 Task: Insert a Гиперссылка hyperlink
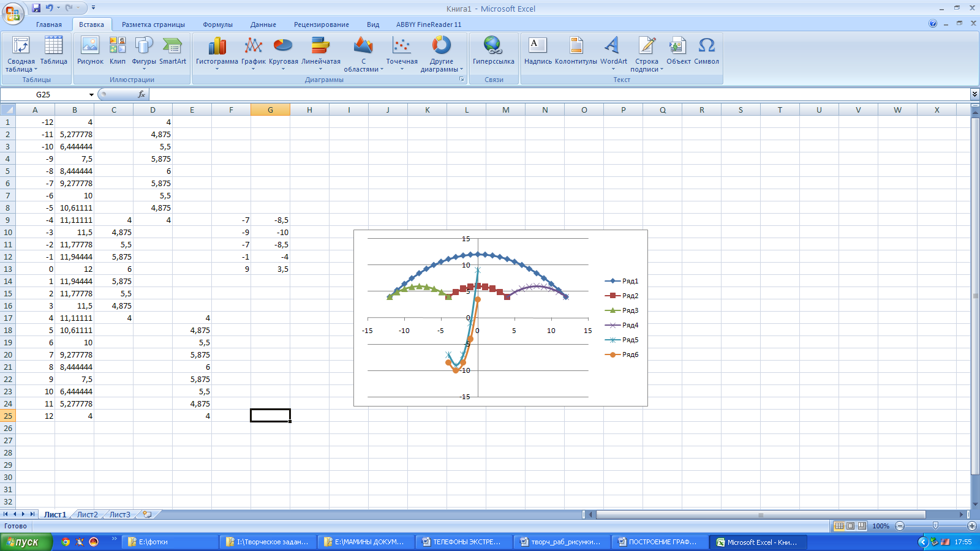click(493, 50)
